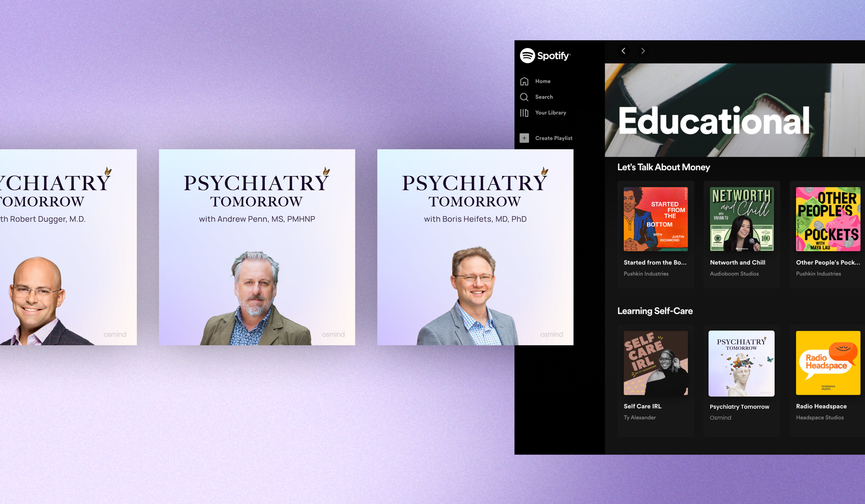The height and width of the screenshot is (504, 865).
Task: Go forward with the right arrow
Action: coord(643,51)
